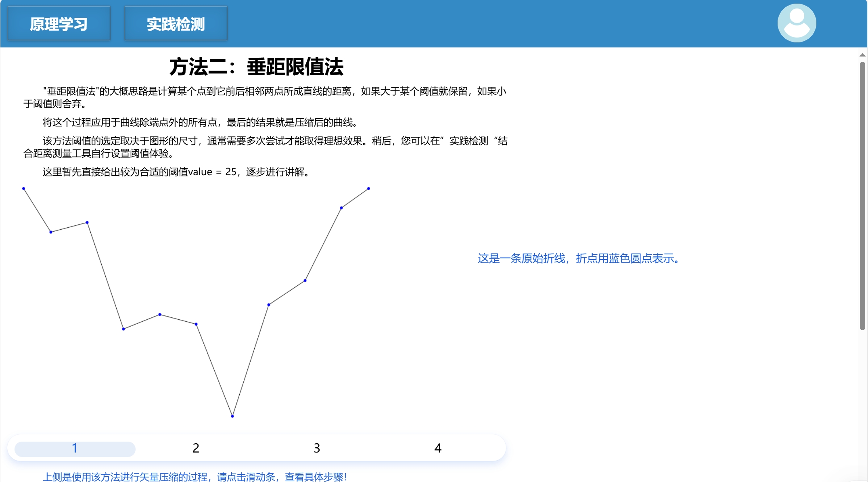This screenshot has width=868, height=482.
Task: Go to step 4 on the slider
Action: click(x=438, y=448)
